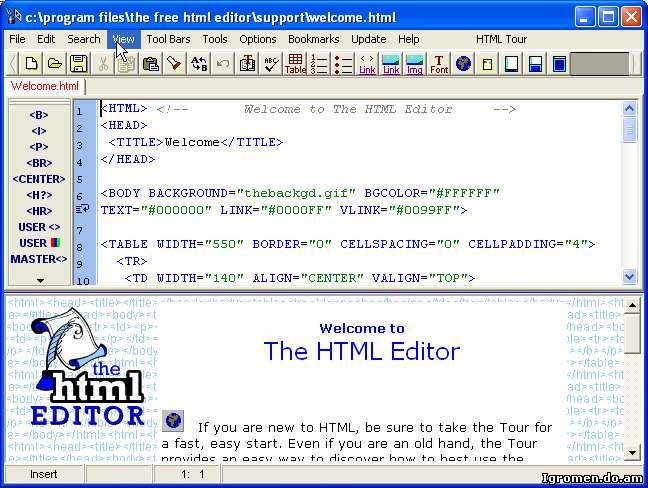Click the line wrap marker icon in gutter
The image size is (648, 488).
pyautogui.click(x=82, y=209)
